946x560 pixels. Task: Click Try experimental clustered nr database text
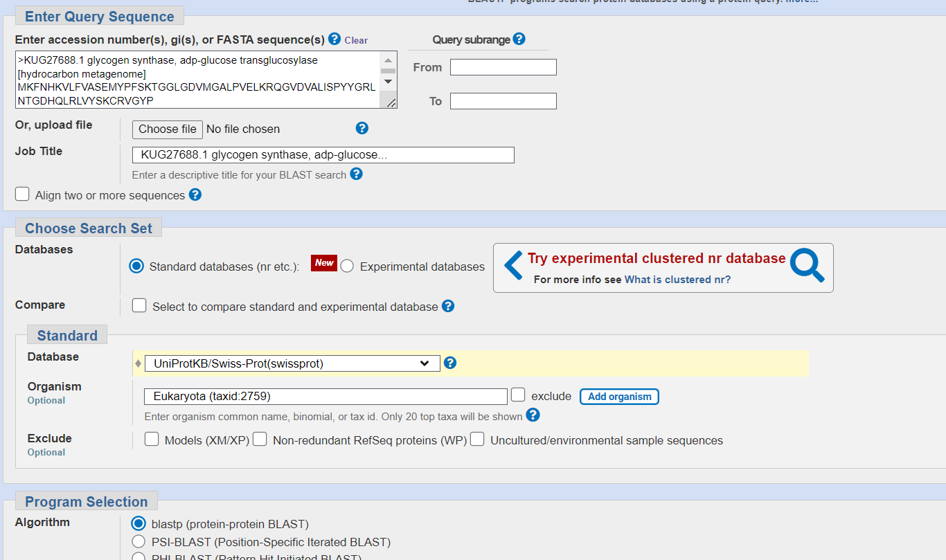click(657, 258)
